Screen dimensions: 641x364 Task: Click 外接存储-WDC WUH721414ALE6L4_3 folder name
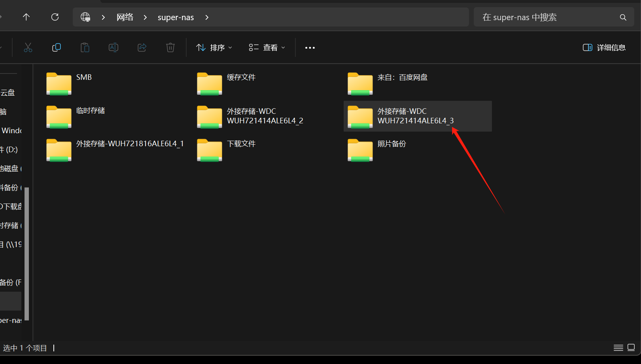pos(416,116)
